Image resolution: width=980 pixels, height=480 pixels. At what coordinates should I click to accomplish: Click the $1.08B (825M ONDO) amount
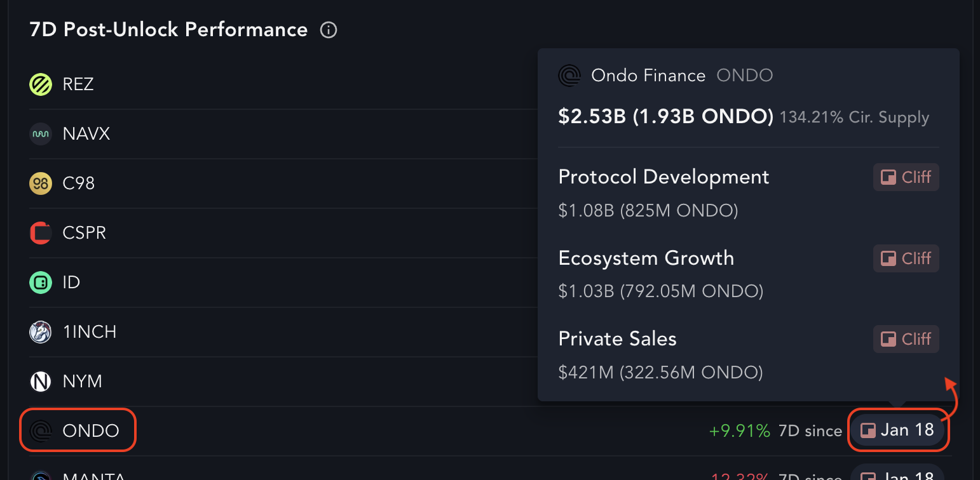click(648, 210)
